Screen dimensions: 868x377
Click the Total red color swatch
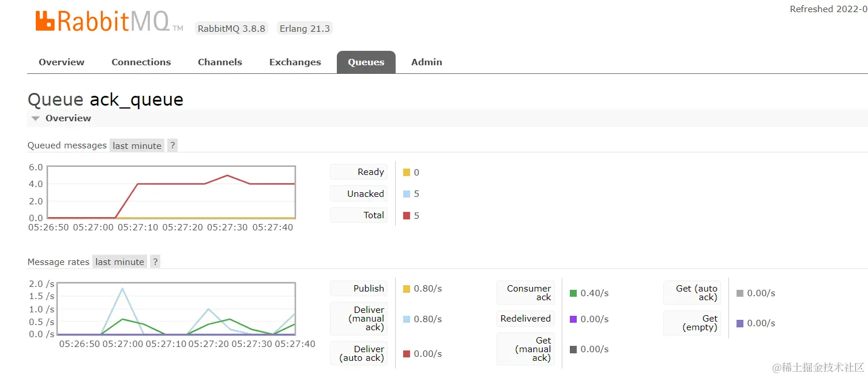coord(407,215)
